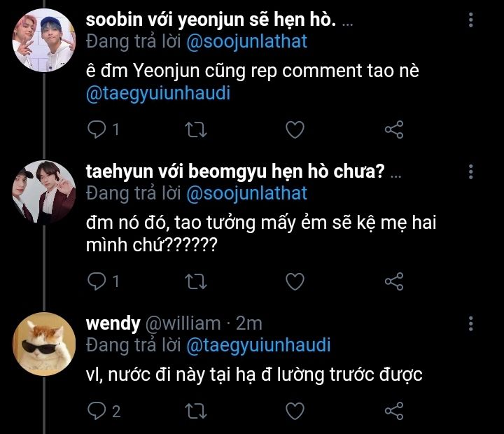Like the taehyun với beomgyu tweet

[295, 281]
